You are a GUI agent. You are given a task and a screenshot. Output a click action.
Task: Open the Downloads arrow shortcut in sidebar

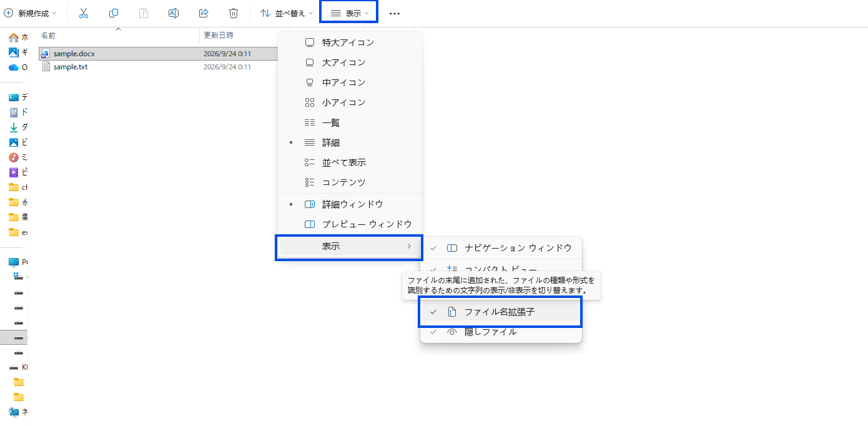click(x=17, y=127)
